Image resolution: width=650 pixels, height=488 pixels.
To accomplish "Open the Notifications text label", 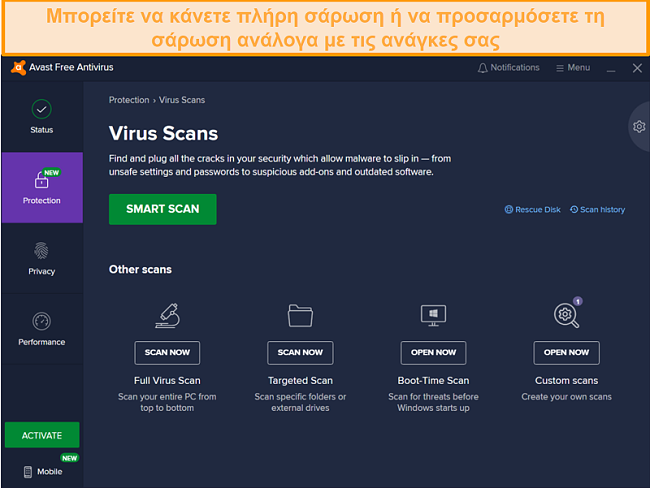I will click(515, 68).
